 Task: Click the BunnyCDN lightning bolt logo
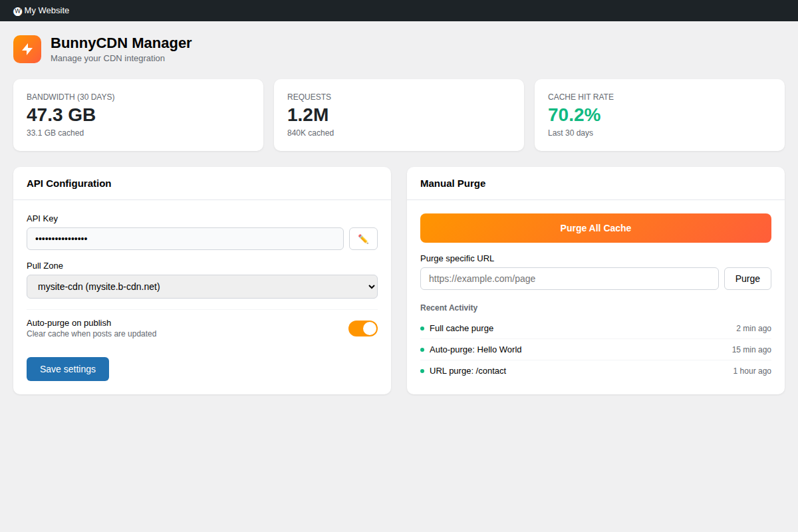27,49
